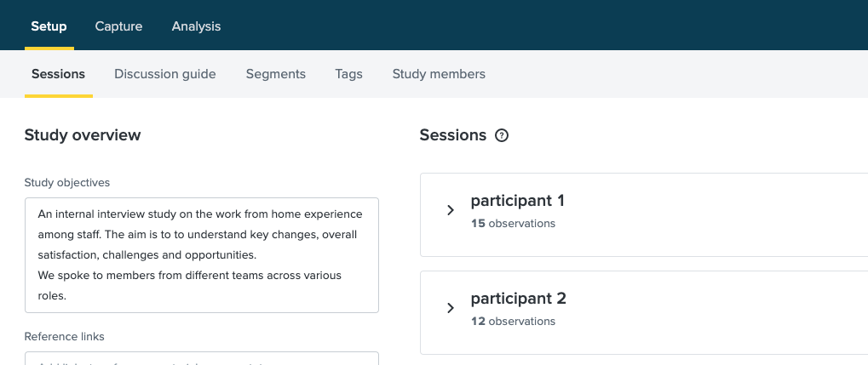This screenshot has width=868, height=365.
Task: Go to the Discussion guide tab
Action: tap(165, 74)
